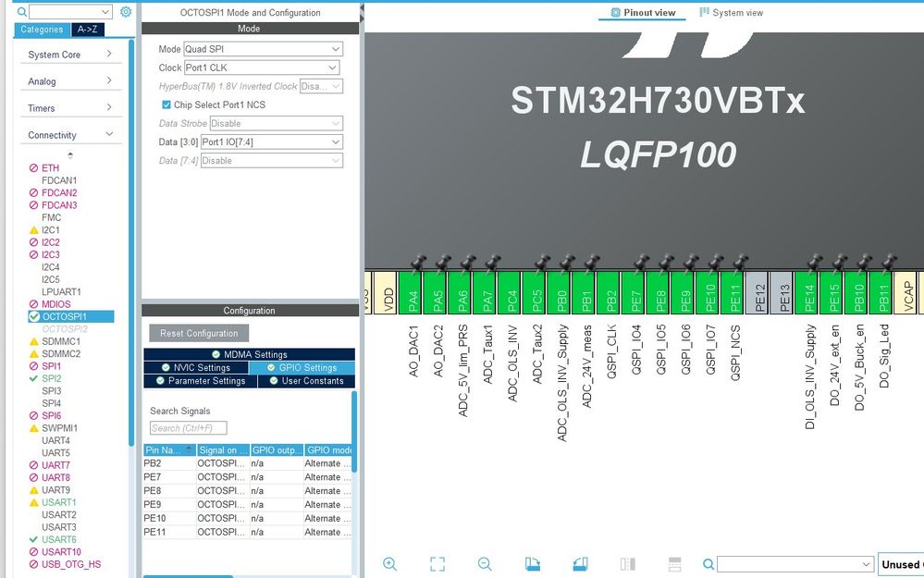Open the Data [3:0] dropdown
924x578 pixels.
click(x=272, y=142)
